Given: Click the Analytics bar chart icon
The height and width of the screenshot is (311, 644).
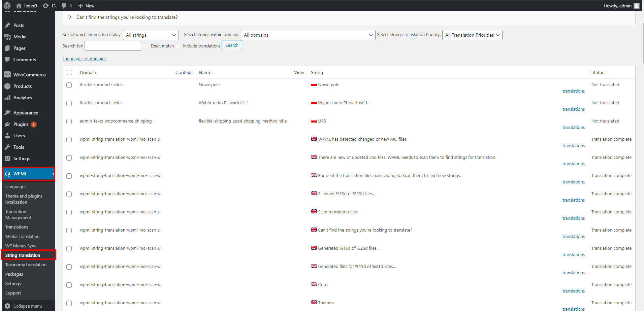Looking at the screenshot, I should [7, 98].
